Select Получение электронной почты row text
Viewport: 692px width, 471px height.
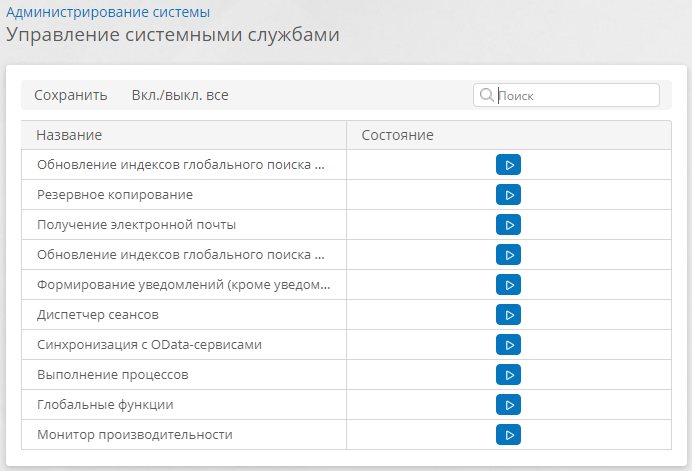tap(136, 225)
